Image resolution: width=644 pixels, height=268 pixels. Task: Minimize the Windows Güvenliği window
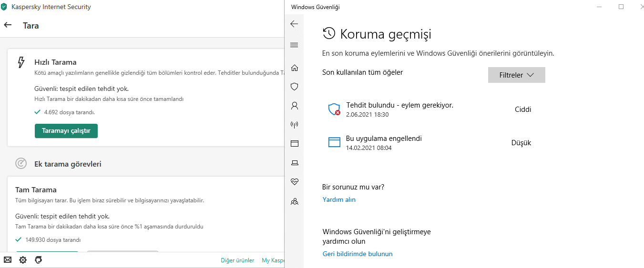(600, 7)
